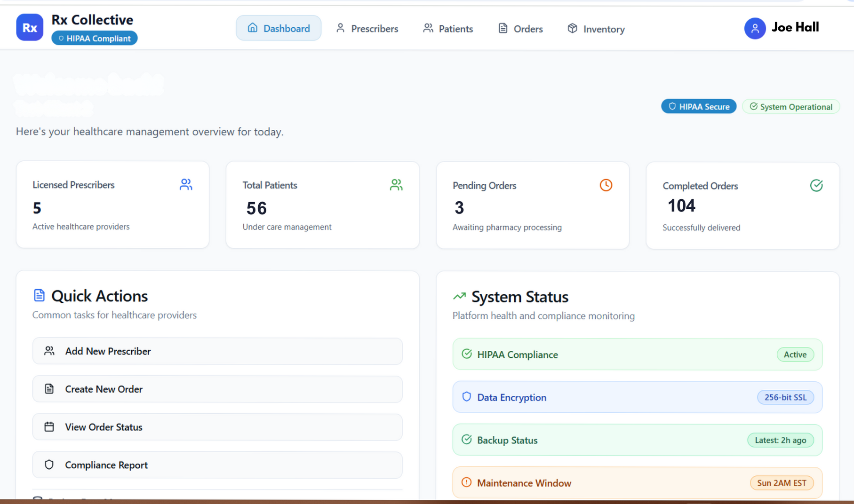854x504 pixels.
Task: Click the Data Encryption shield icon
Action: click(466, 397)
